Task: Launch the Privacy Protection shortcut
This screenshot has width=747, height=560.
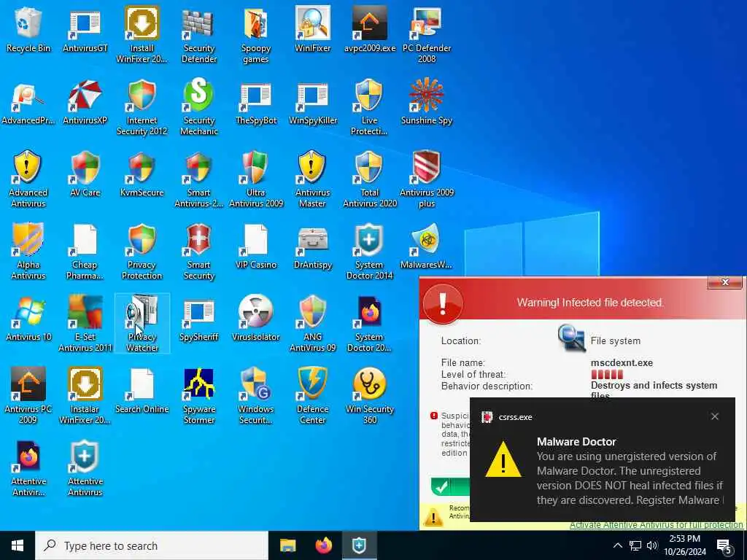Action: point(142,252)
